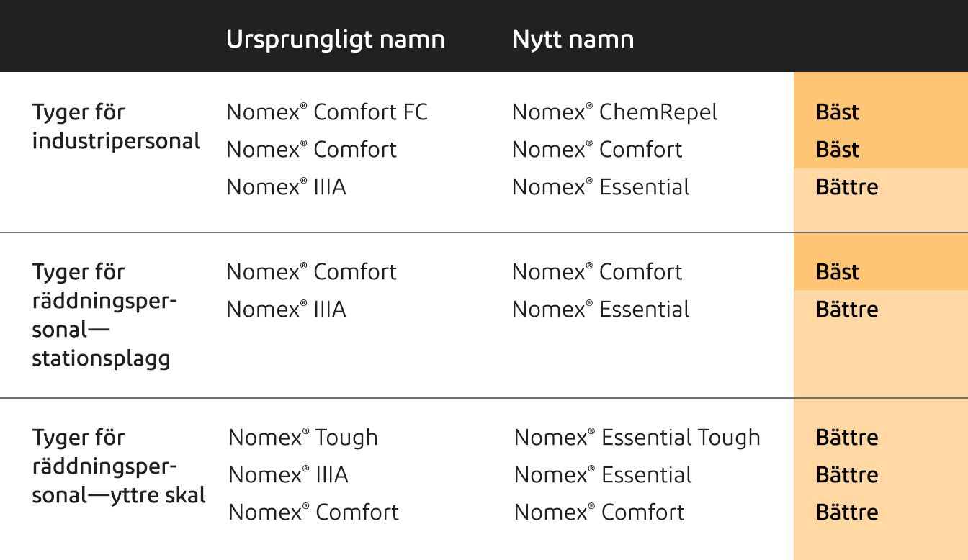Click 'Nomex Comfort FC' original name
This screenshot has height=560, width=968.
(327, 112)
